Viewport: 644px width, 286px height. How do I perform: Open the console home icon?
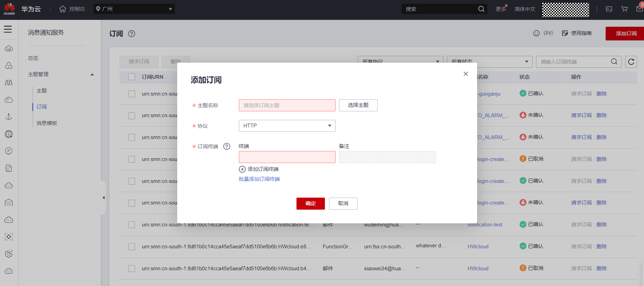(62, 9)
